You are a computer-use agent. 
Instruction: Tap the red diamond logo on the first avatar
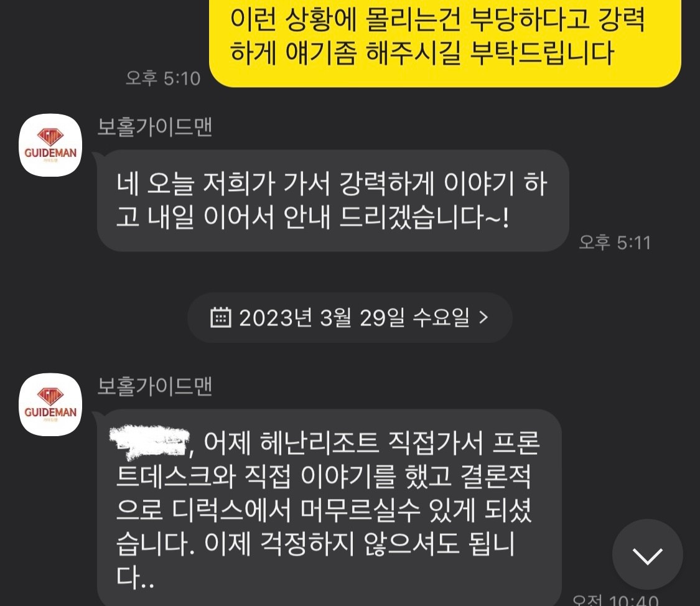[x=50, y=136]
